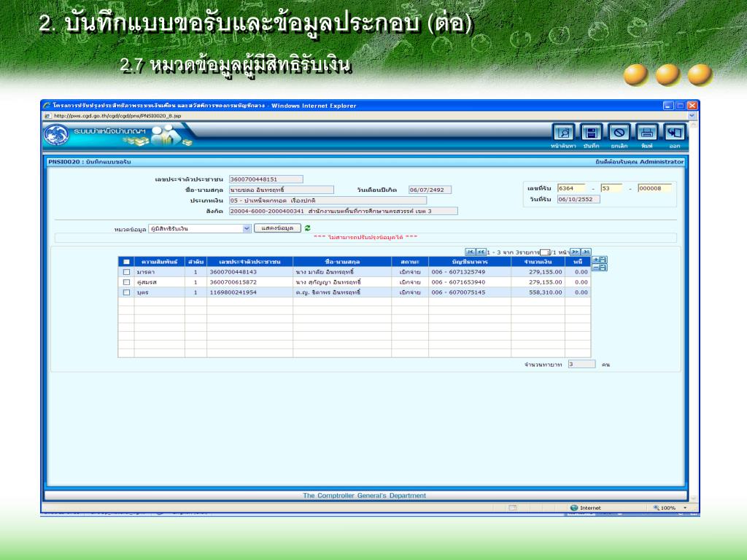Click the page number input box
This screenshot has height=560, width=747.
[544, 252]
